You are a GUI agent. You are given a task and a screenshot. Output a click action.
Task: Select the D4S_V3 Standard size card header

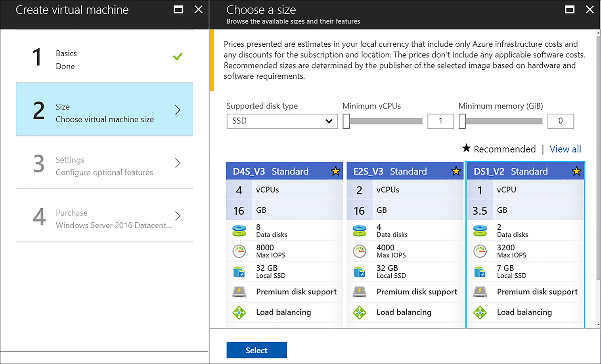[284, 171]
